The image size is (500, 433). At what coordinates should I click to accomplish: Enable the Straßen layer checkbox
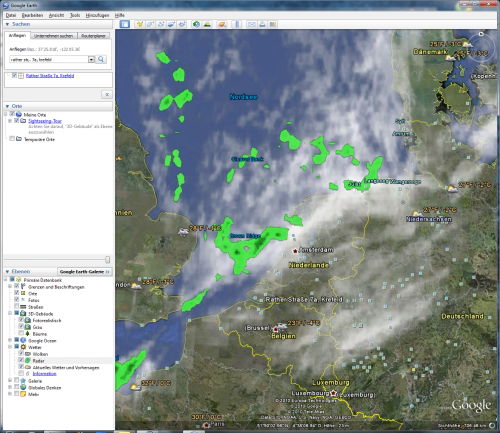tap(17, 306)
